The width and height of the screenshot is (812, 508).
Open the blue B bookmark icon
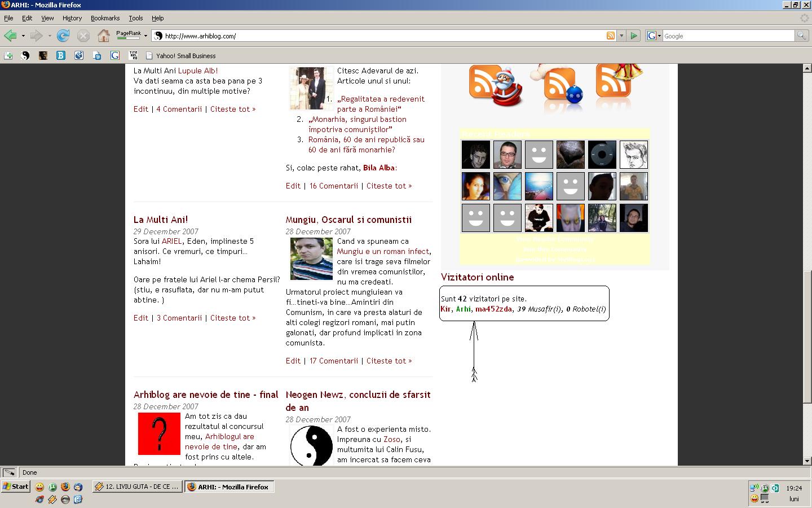coord(61,55)
